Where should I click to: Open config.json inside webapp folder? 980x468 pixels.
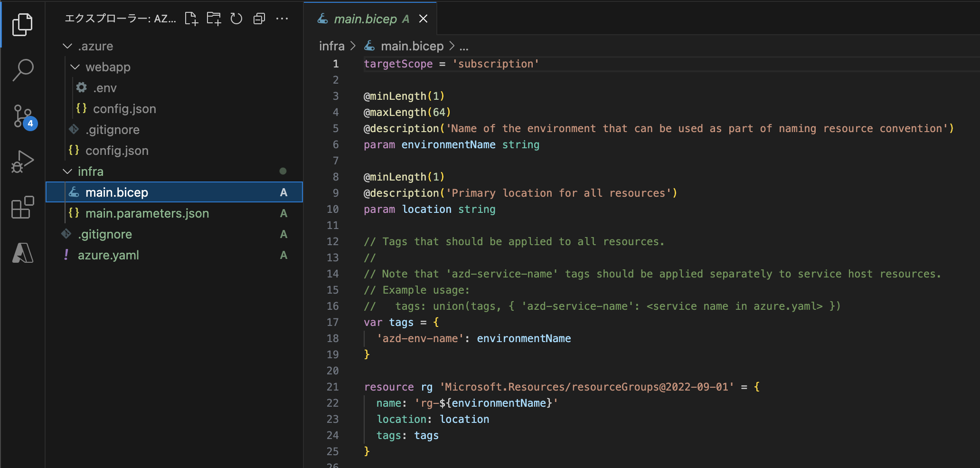click(174, 109)
